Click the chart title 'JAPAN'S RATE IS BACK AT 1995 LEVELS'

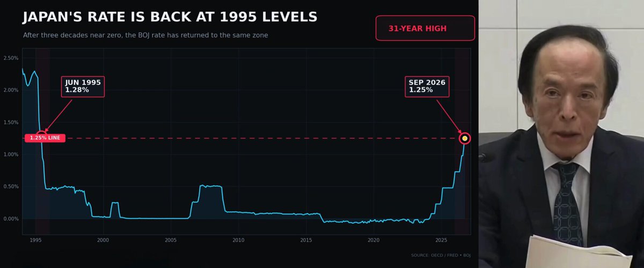pyautogui.click(x=170, y=17)
